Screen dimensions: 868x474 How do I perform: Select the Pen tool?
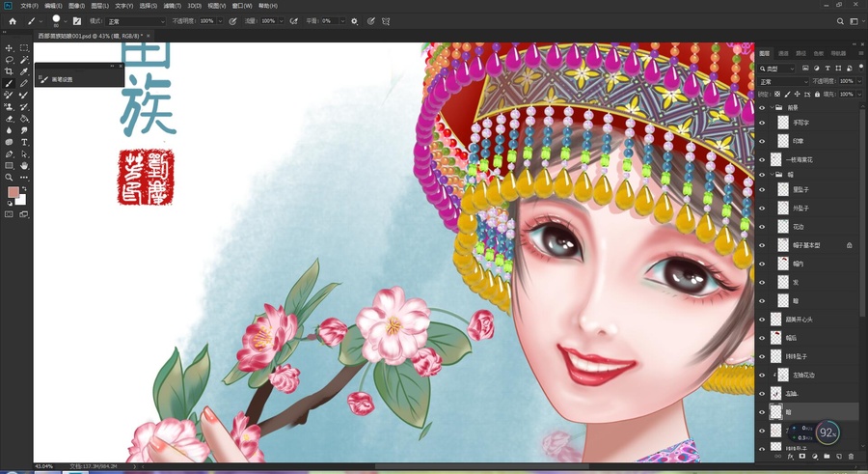coord(9,154)
